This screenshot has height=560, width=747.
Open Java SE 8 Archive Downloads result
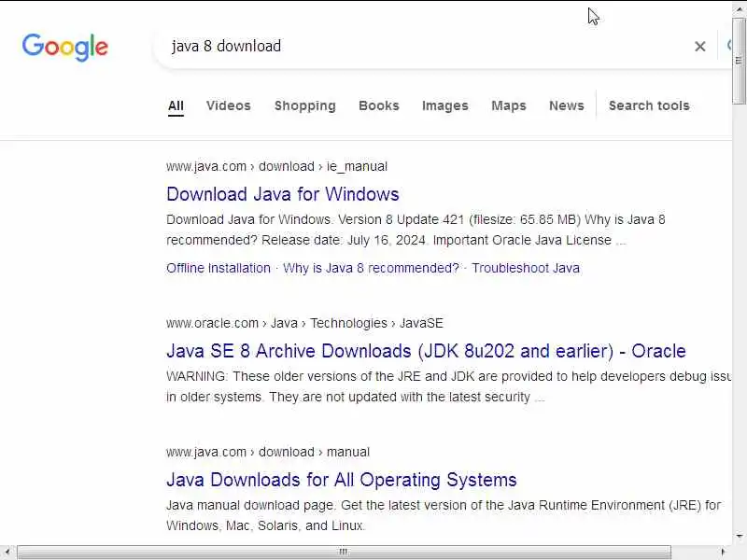427,352
